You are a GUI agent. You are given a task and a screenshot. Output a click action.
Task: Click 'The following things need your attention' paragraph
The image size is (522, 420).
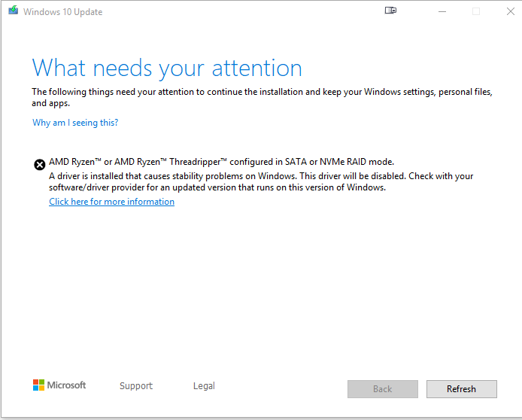(262, 97)
